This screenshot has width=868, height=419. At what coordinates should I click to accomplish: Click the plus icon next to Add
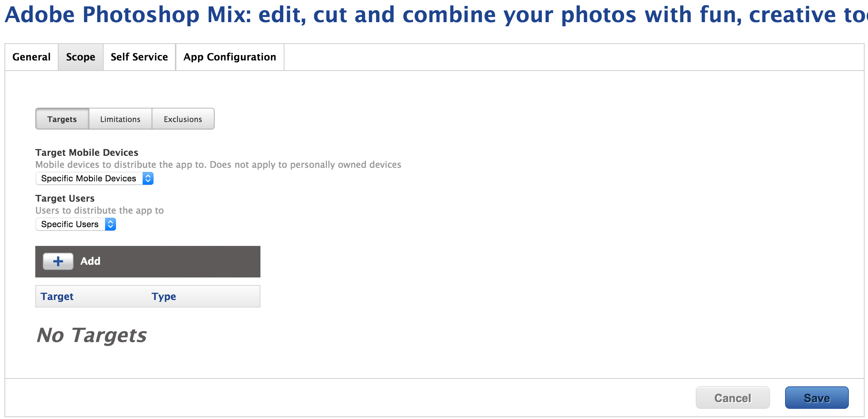tap(58, 261)
